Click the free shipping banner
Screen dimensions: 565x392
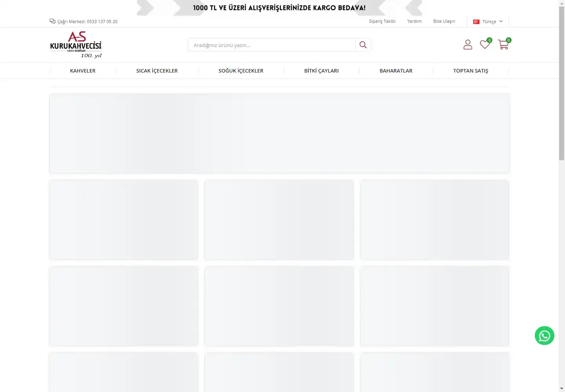(x=279, y=8)
